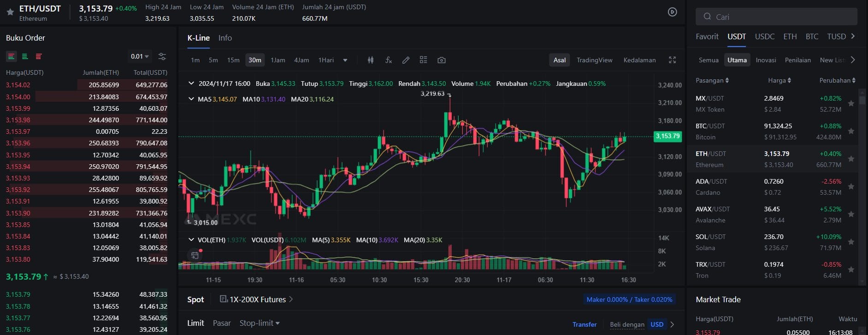Filter pairs by Penilaian category
Viewport: 868px width, 335px height.
(x=798, y=60)
